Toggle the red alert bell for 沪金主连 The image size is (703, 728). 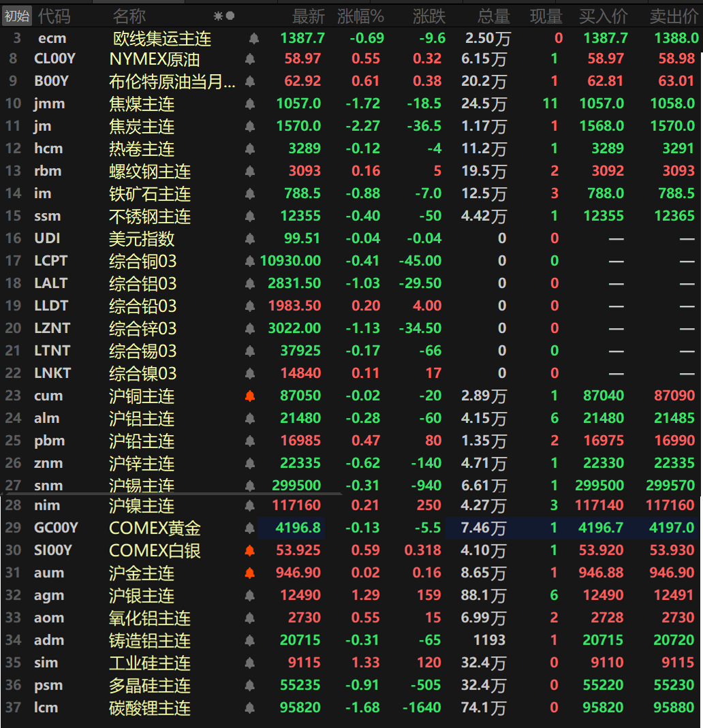tap(250, 573)
